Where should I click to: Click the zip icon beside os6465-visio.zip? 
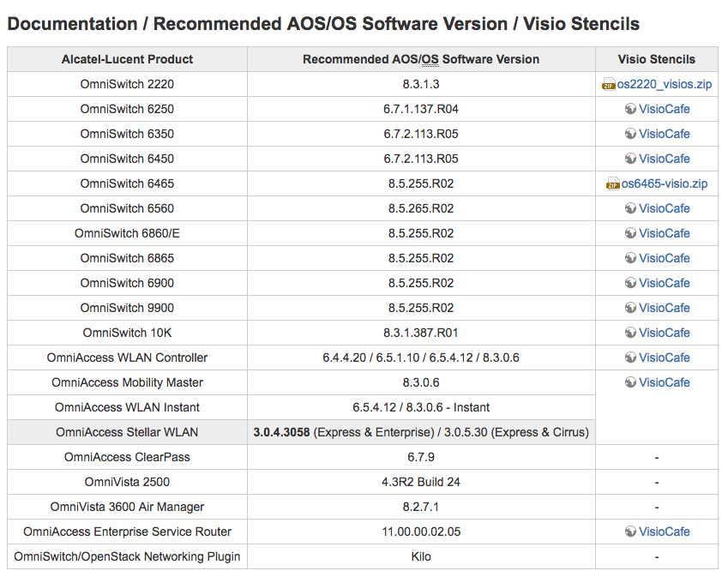[x=613, y=184]
